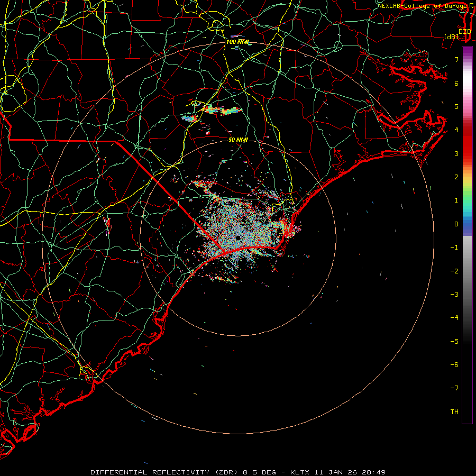Image resolution: width=476 pixels, height=476 pixels.
Task: Click the ZDR color scale bar
Action: point(467,235)
